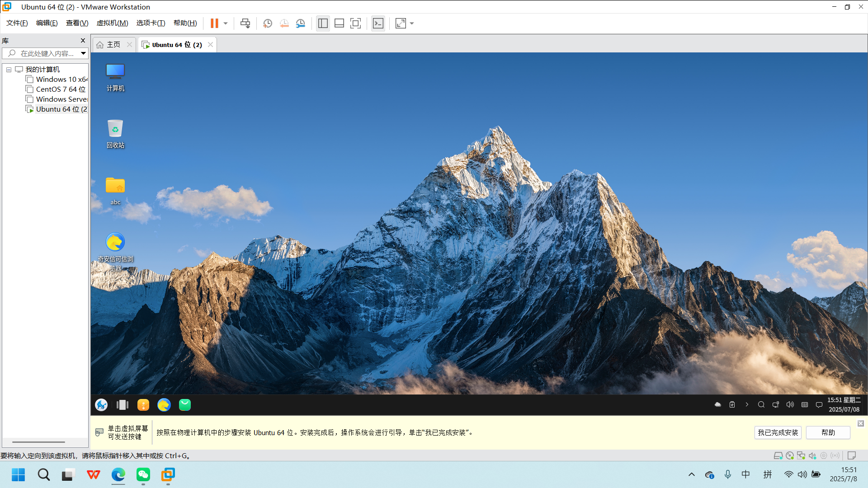Open the guest start menu launcher

(x=101, y=405)
